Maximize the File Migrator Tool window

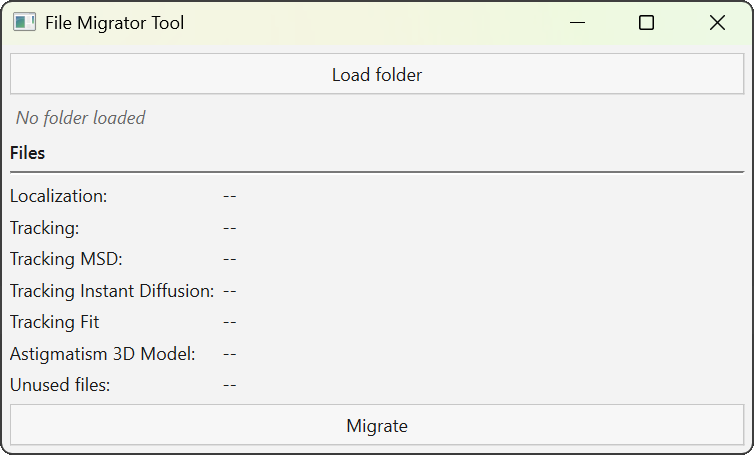tap(646, 23)
